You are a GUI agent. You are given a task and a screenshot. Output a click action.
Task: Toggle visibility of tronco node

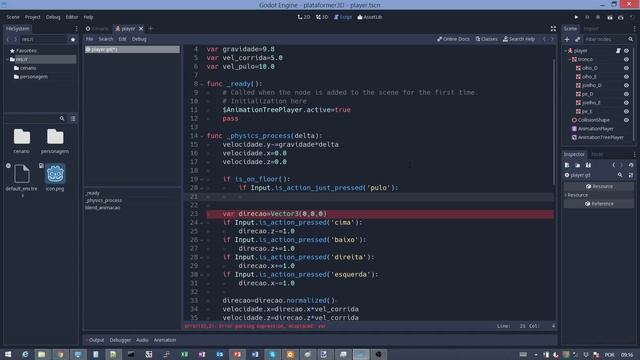coord(627,59)
